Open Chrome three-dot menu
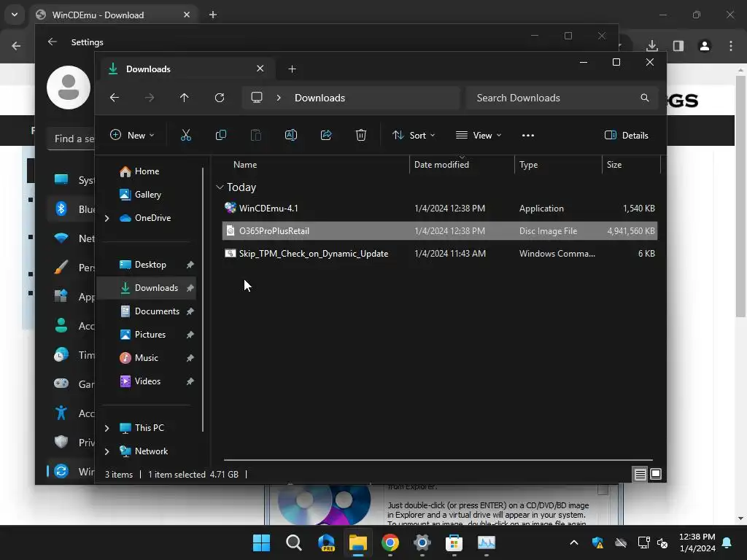Viewport: 747px width, 560px height. point(731,46)
